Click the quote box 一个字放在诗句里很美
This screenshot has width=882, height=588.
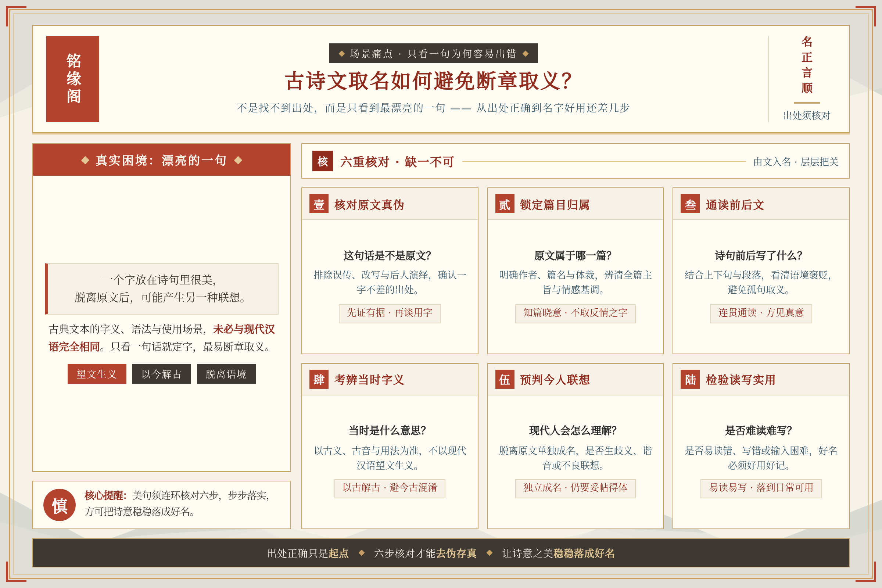coord(162,289)
